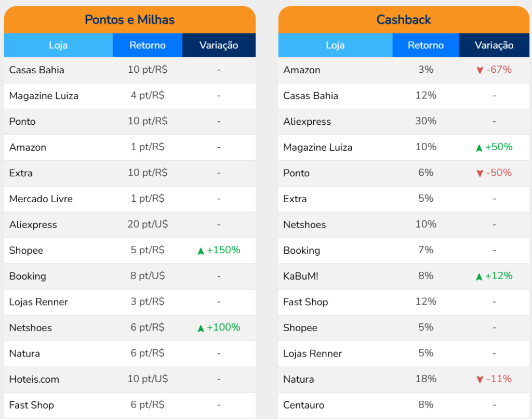Open Aliexpress in the Cashback table

tap(307, 122)
